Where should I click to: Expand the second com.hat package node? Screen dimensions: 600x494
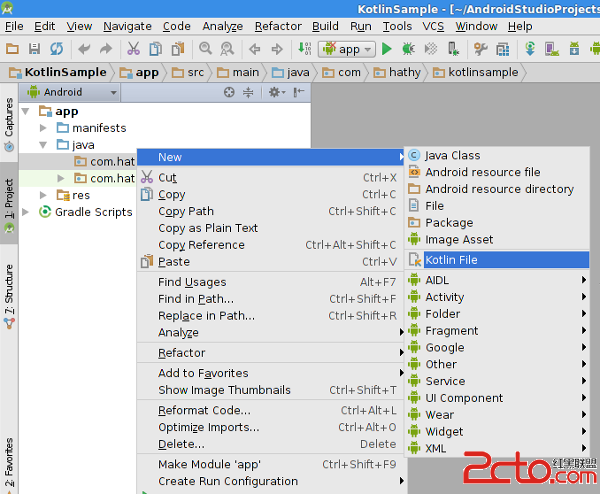[60, 178]
